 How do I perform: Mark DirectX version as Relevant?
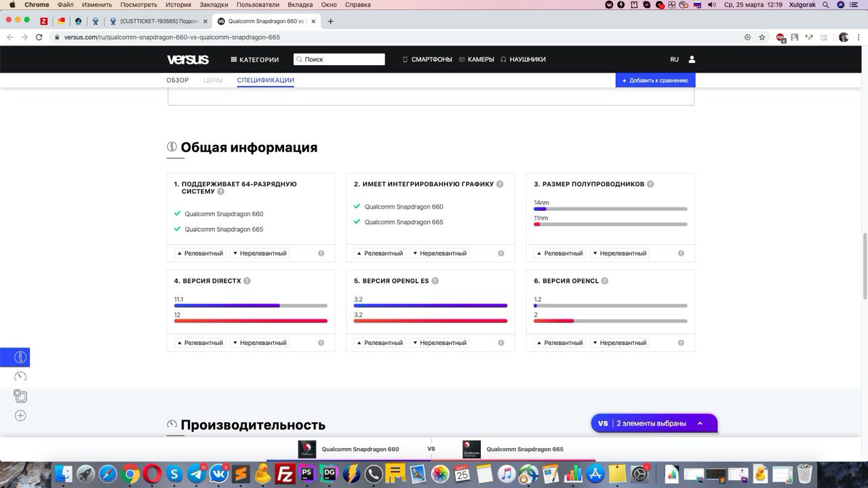(x=200, y=343)
